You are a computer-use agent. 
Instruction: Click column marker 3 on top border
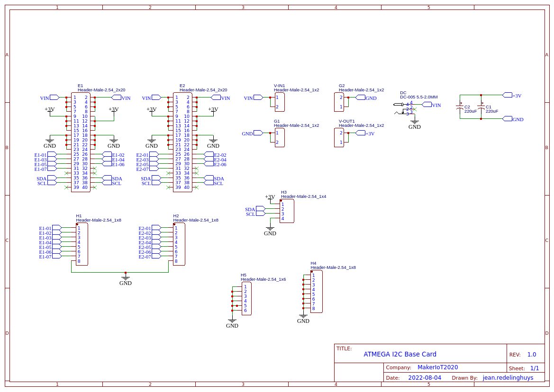(x=243, y=8)
